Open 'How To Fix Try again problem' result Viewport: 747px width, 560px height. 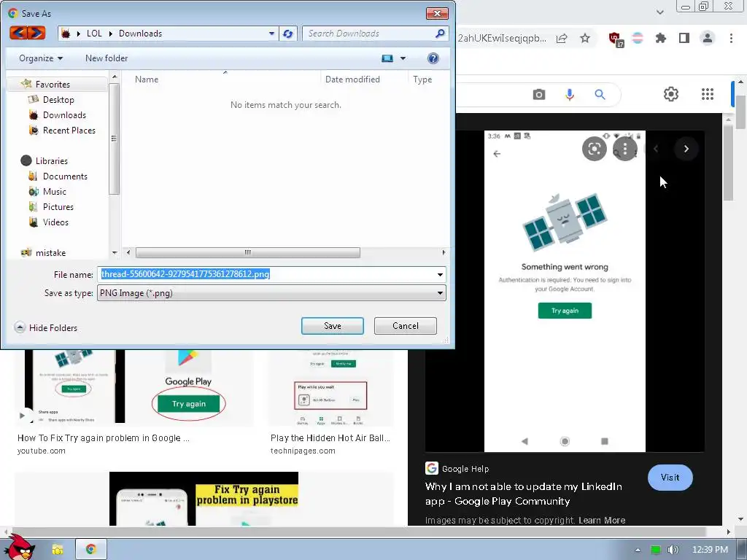[x=104, y=438]
